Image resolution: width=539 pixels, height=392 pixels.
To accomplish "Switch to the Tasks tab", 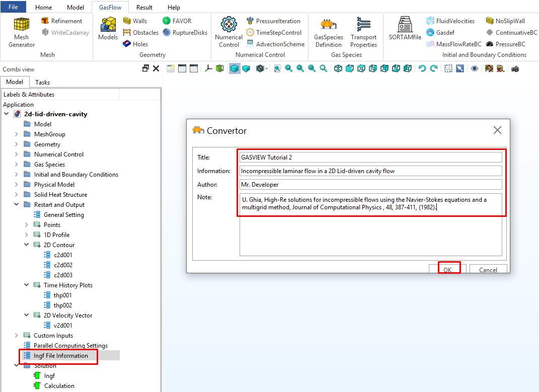I will tap(42, 82).
